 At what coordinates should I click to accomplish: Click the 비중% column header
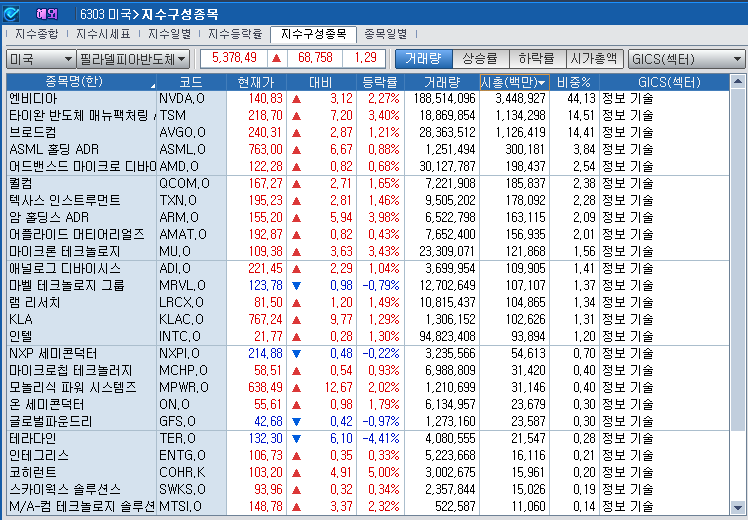tap(574, 82)
